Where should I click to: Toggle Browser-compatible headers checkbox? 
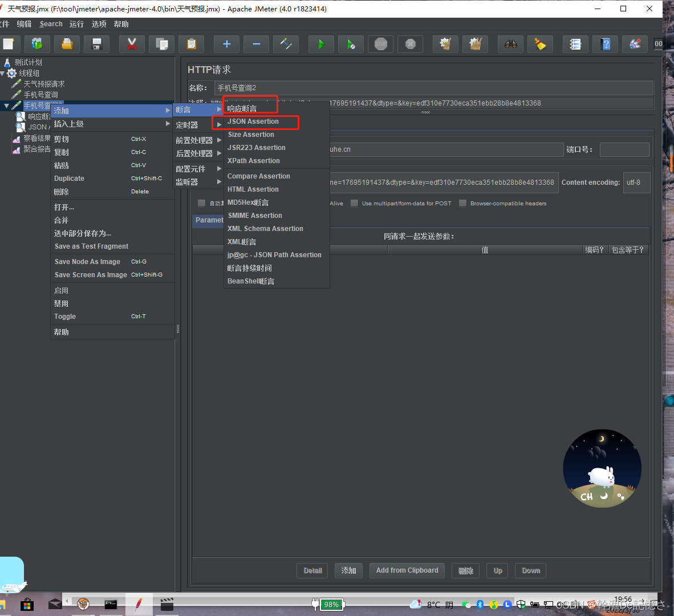[x=462, y=203]
